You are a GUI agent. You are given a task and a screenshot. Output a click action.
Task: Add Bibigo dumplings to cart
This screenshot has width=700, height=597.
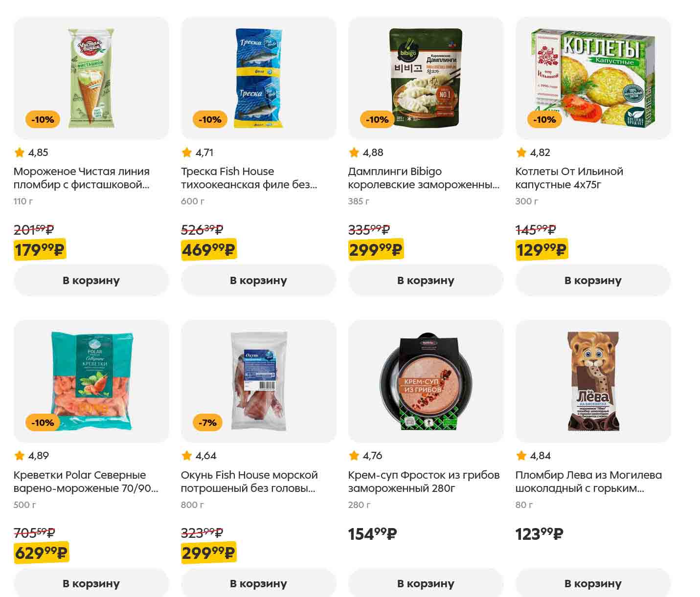pos(426,281)
